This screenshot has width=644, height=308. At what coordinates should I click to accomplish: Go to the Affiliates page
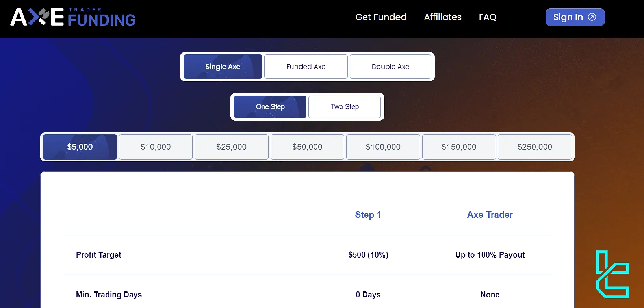443,17
